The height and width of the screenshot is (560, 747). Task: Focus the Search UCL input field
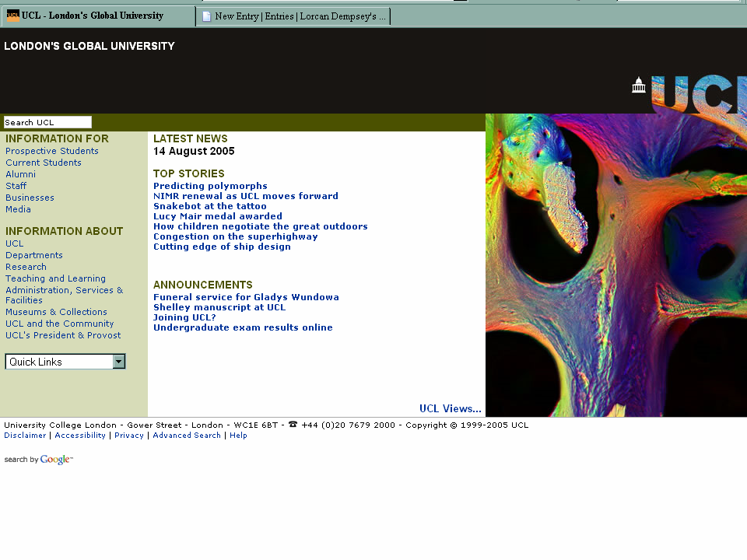coord(47,122)
